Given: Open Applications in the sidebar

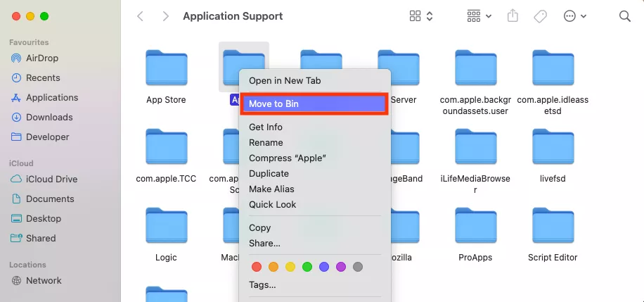Looking at the screenshot, I should point(44,98).
